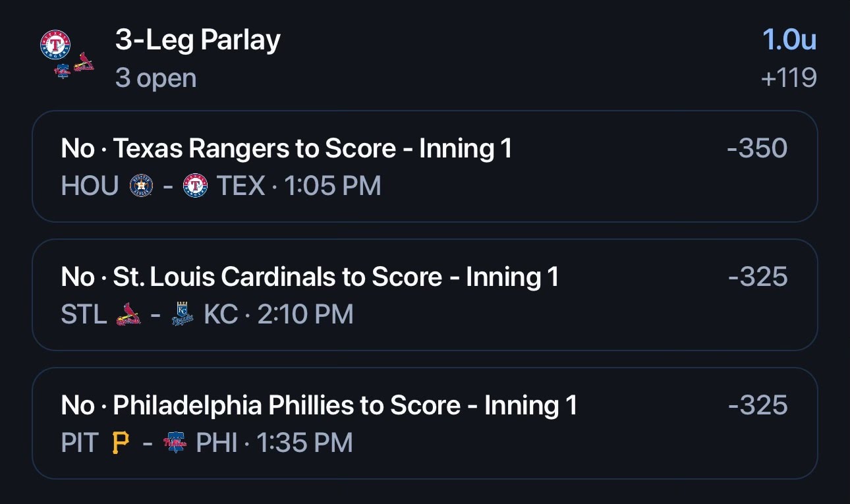This screenshot has width=850, height=504.
Task: Click the +119 parlay odds
Action: pos(788,78)
